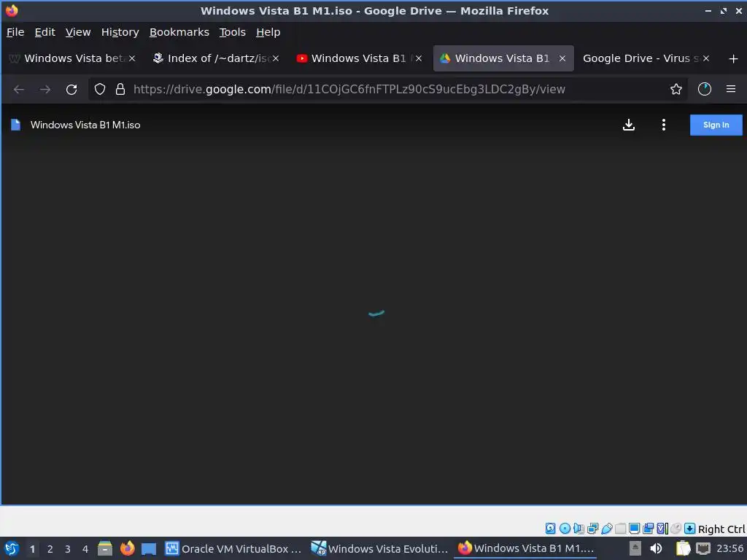Click the VirtualBox display status icon
Image resolution: width=747 pixels, height=560 pixels.
click(634, 528)
